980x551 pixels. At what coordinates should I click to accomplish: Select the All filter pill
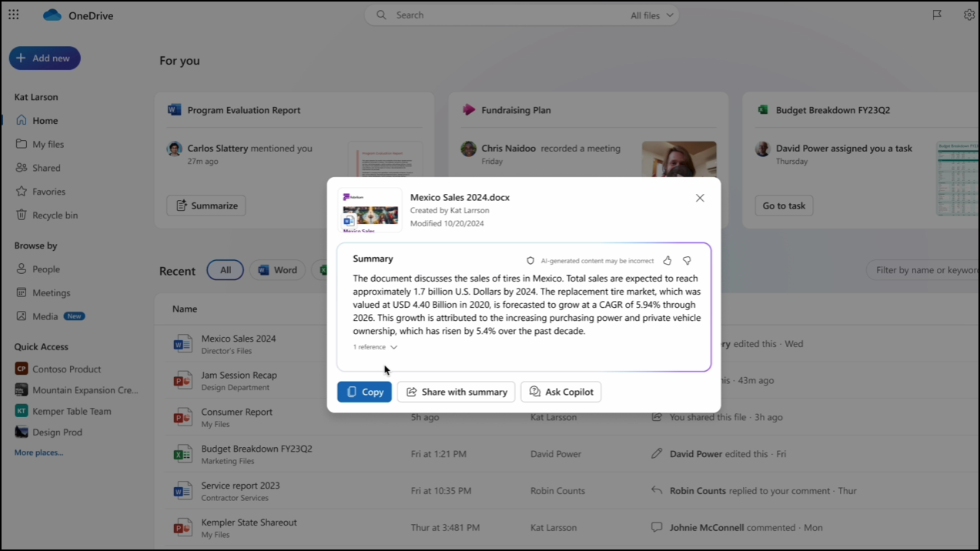pyautogui.click(x=225, y=270)
